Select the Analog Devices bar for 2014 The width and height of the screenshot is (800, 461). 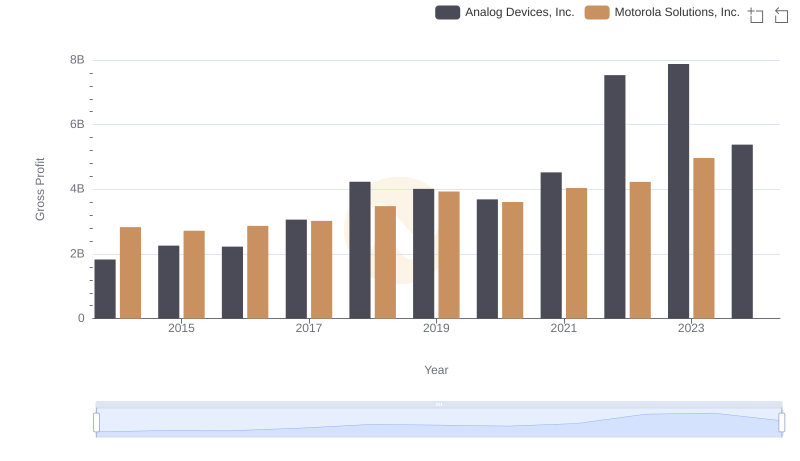click(x=105, y=289)
